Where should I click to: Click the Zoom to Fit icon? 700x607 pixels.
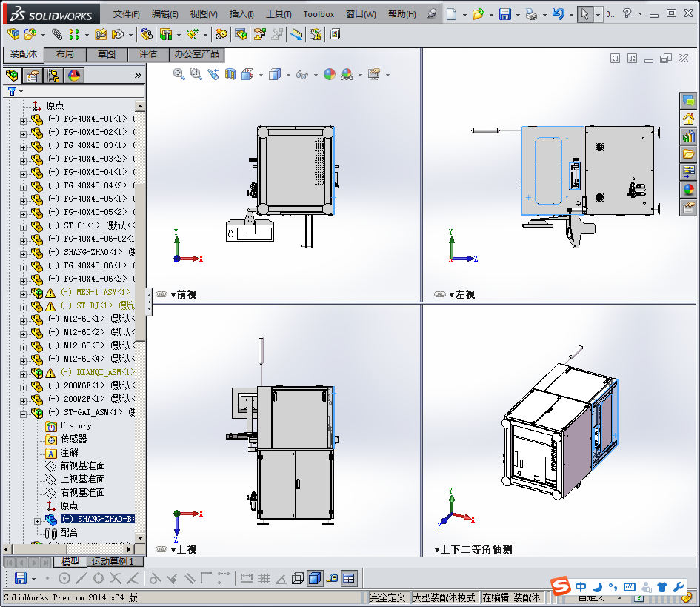point(179,74)
